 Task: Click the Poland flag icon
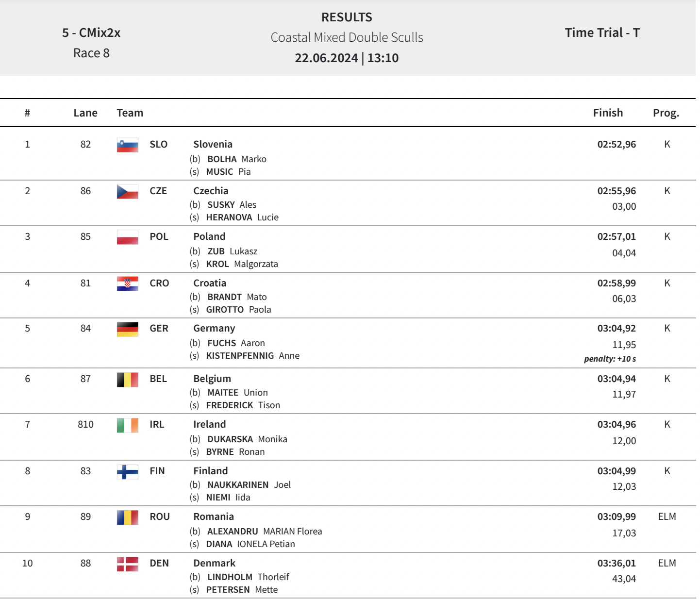(x=127, y=237)
